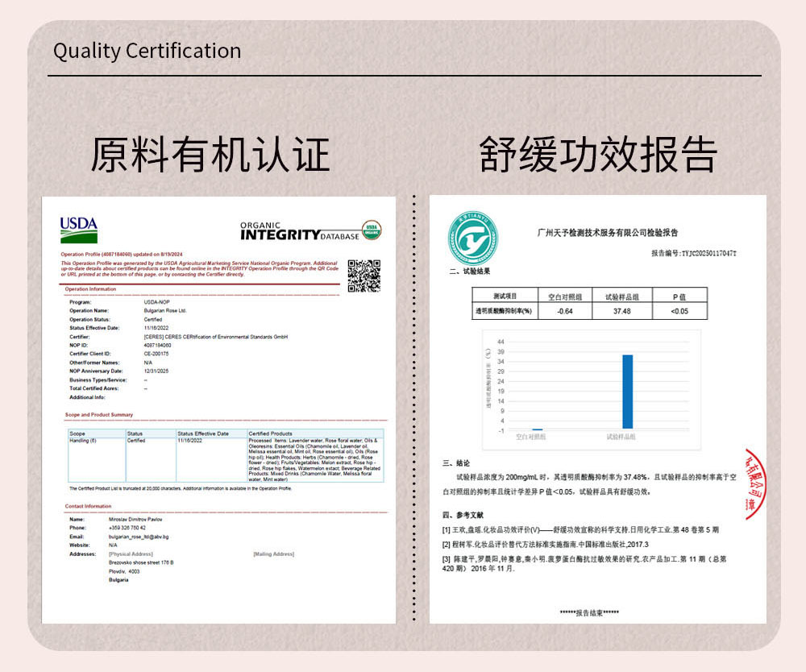
Task: Select the QR code on the USDA document
Action: (x=364, y=276)
